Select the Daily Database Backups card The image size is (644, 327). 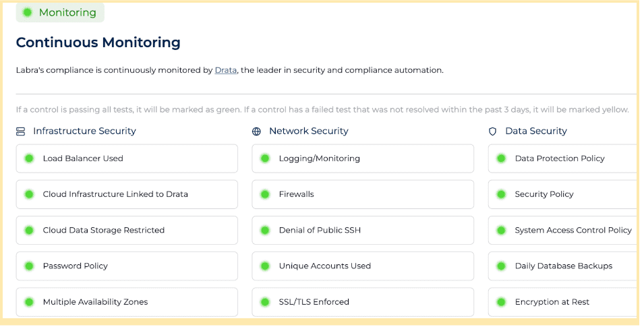pos(563,266)
